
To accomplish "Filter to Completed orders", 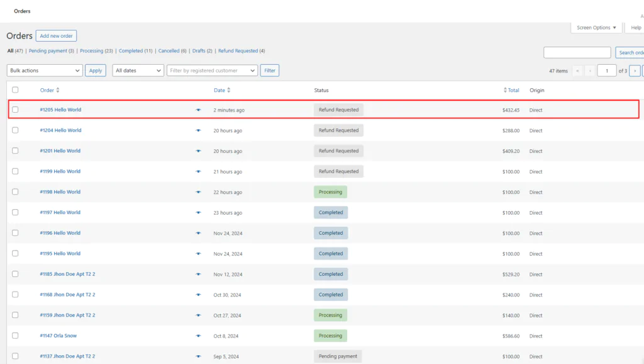I will [131, 50].
